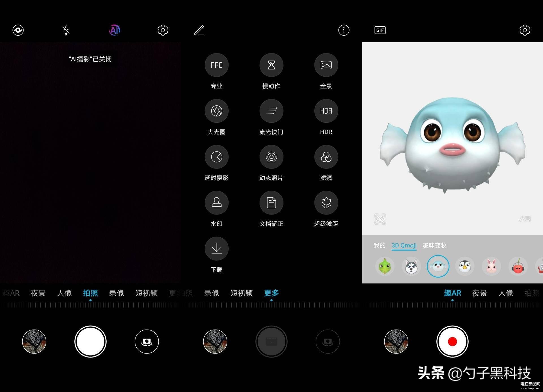Open camera settings gear in photo screen
This screenshot has width=543, height=392.
(x=163, y=30)
